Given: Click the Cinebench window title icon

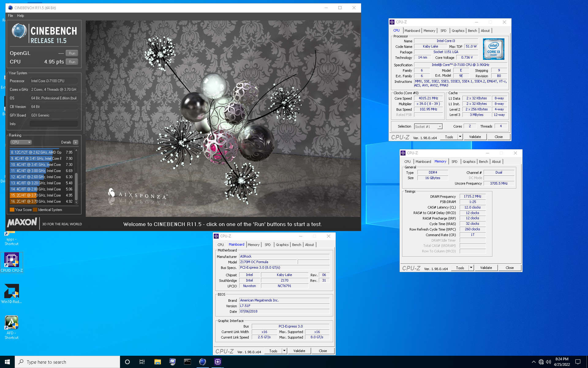Looking at the screenshot, I should coord(10,8).
